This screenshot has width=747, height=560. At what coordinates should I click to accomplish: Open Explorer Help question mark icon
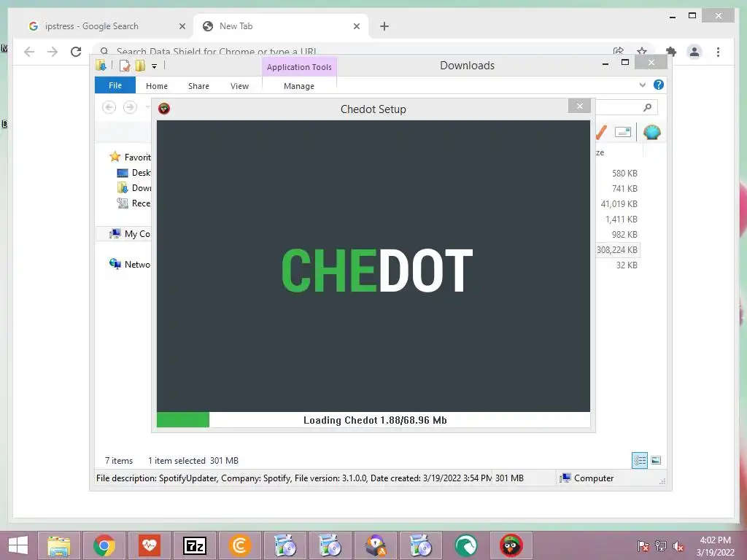pos(659,85)
